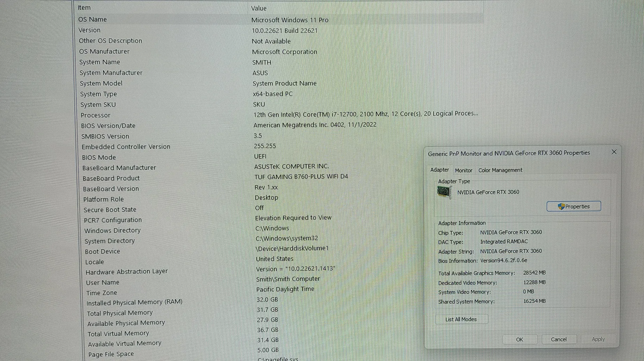This screenshot has height=361, width=644.
Task: Click TUF GAMING B760-PLUS WIFI D4 value
Action: pyautogui.click(x=301, y=177)
